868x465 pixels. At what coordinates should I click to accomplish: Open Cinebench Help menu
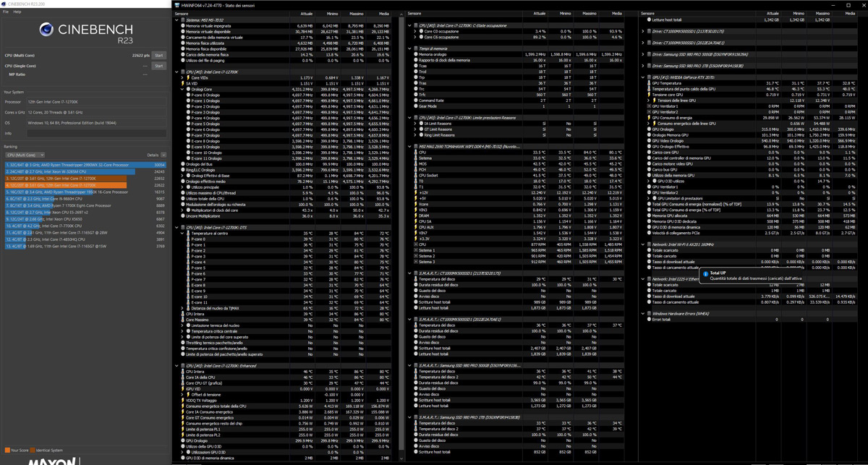17,12
